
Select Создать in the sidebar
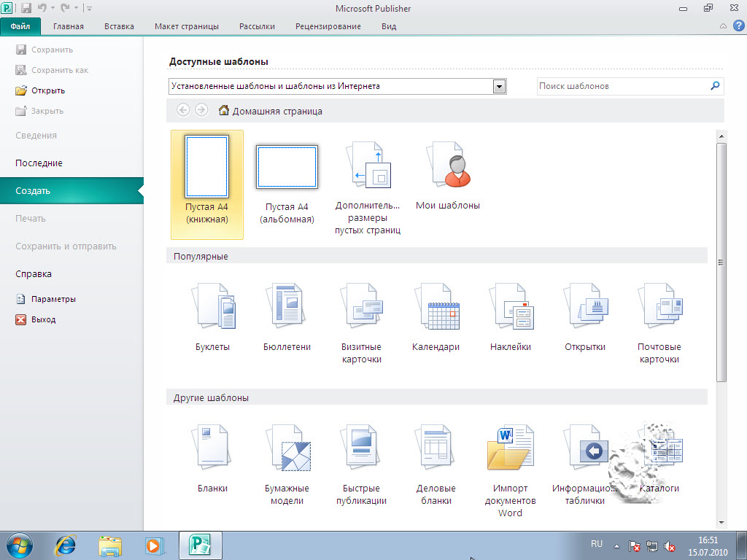71,190
